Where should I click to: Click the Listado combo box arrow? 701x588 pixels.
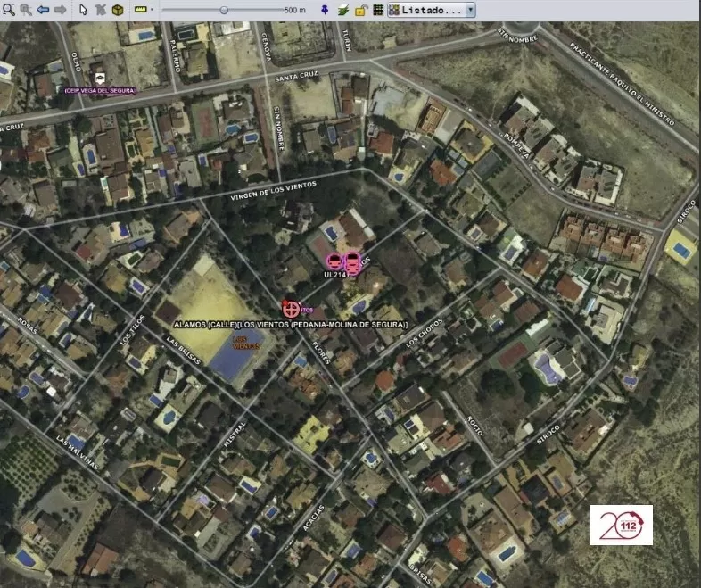click(470, 10)
